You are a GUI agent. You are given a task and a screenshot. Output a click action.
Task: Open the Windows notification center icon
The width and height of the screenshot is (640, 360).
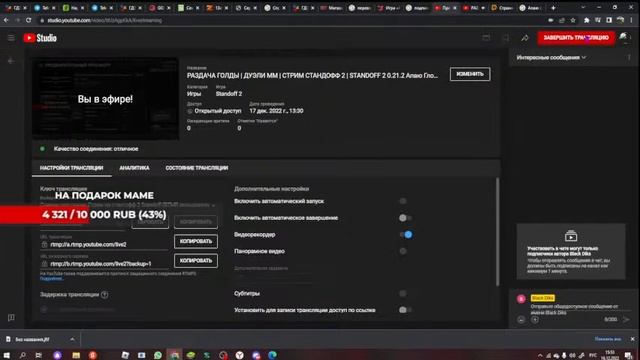(x=629, y=356)
